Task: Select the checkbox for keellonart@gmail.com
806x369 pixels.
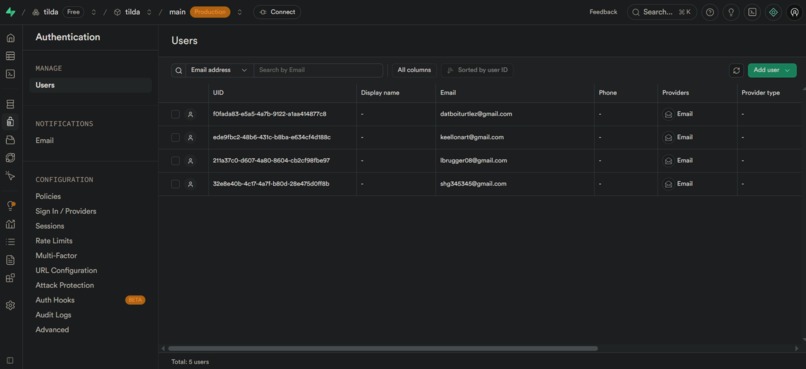Action: pyautogui.click(x=175, y=138)
